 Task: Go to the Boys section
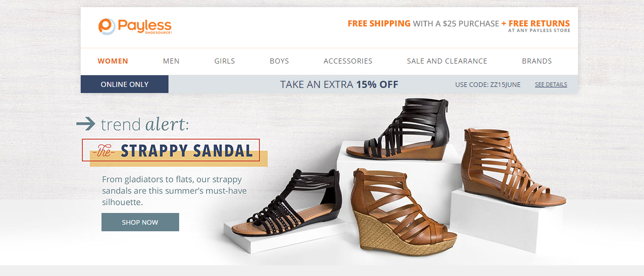279,61
